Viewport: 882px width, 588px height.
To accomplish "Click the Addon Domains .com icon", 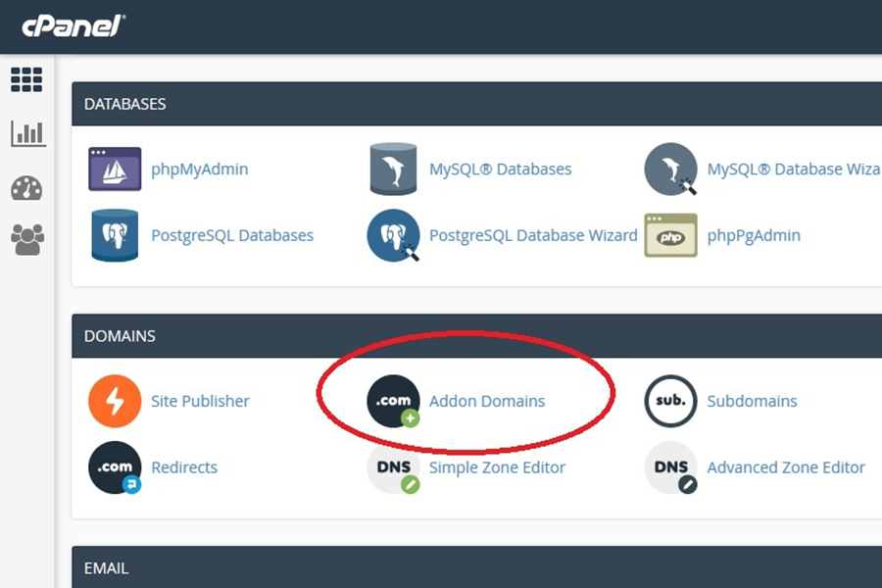I will 393,401.
